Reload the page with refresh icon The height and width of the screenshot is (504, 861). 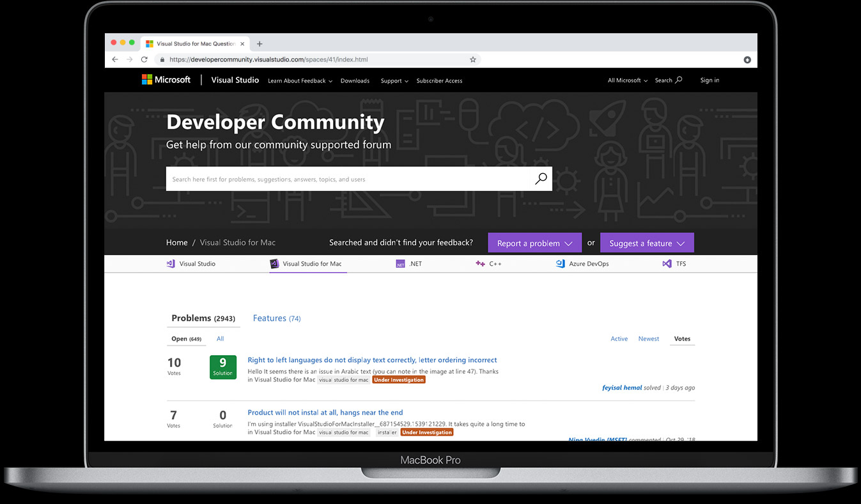pyautogui.click(x=144, y=59)
